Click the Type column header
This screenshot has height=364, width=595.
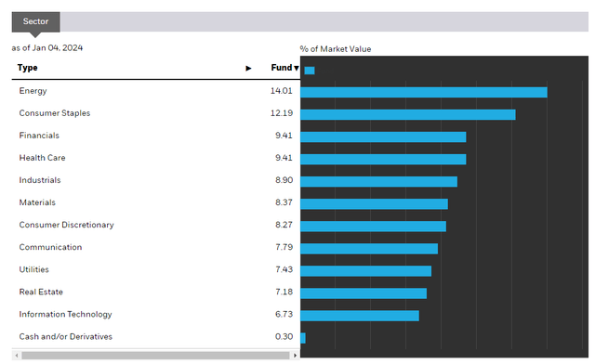click(x=27, y=68)
